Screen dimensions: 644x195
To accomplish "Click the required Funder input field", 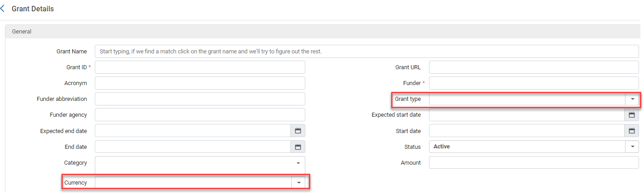I will click(533, 83).
